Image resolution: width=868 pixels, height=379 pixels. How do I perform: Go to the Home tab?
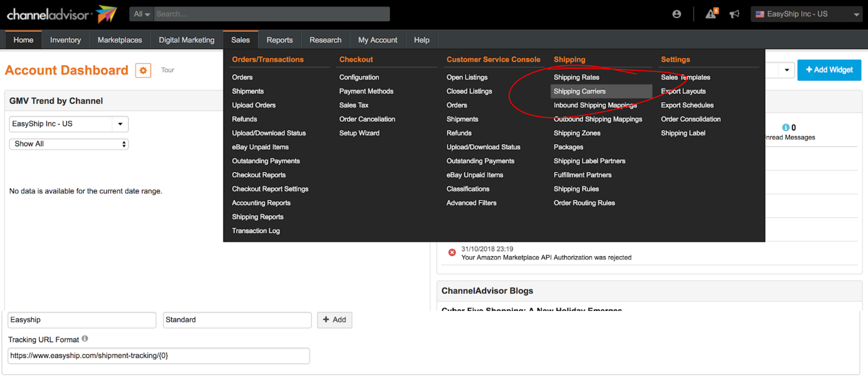[24, 40]
